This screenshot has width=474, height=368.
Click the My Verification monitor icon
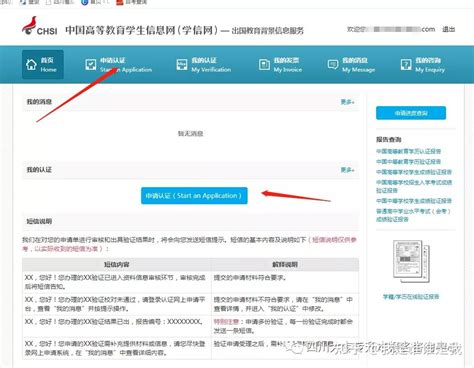pos(182,64)
